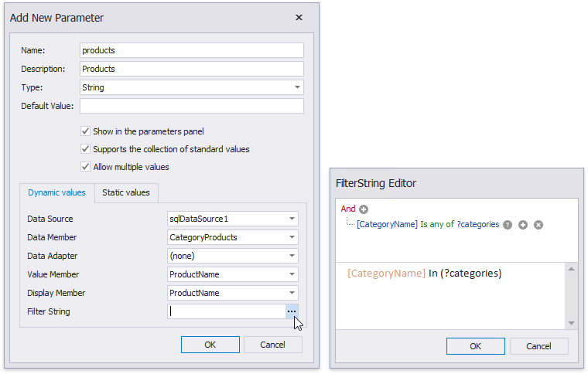Screen dimensions: 588x374
Task: Uncheck Supports the collection of standard values
Action: click(x=85, y=149)
